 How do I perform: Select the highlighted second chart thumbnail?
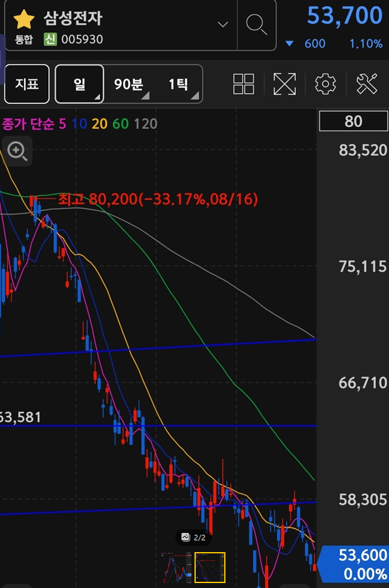pyautogui.click(x=210, y=568)
